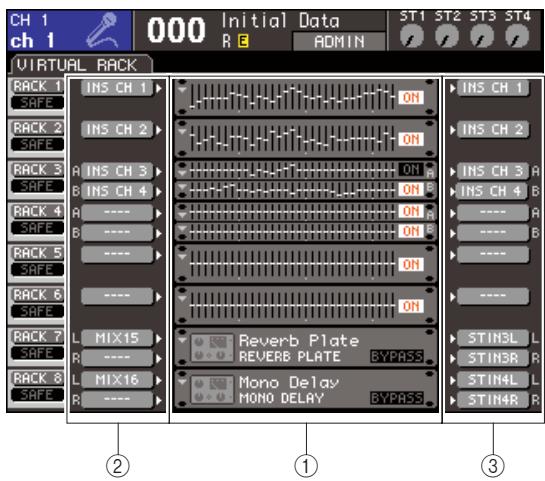Toggle ON button for Rack 2 EQ
The height and width of the screenshot is (481, 545).
pyautogui.click(x=411, y=139)
